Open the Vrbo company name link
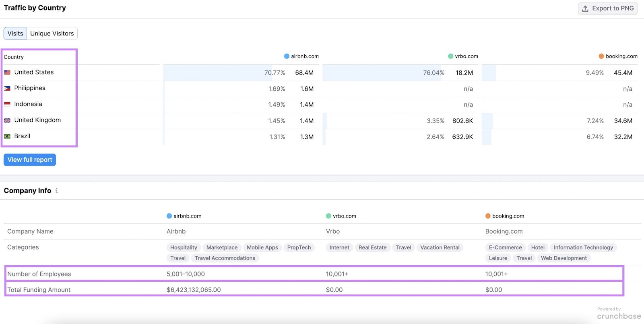 pos(333,231)
